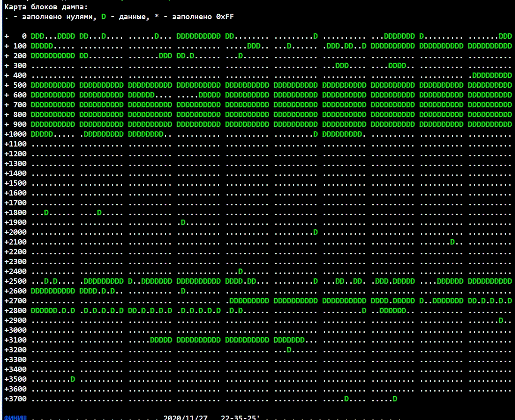Click the time 22-35-25 at the bottom
The image size is (515, 420).
[x=239, y=418]
